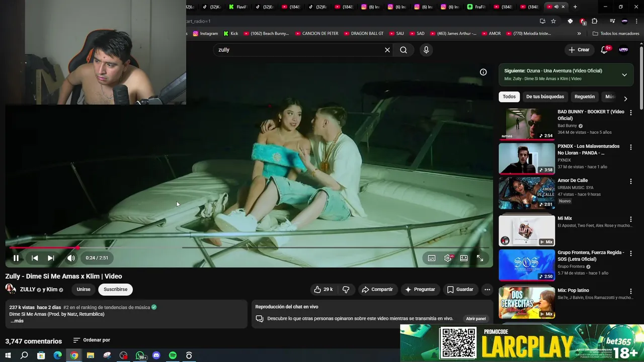Open Chrome extensions puzzle icon
This screenshot has height=362, width=644.
click(x=595, y=21)
